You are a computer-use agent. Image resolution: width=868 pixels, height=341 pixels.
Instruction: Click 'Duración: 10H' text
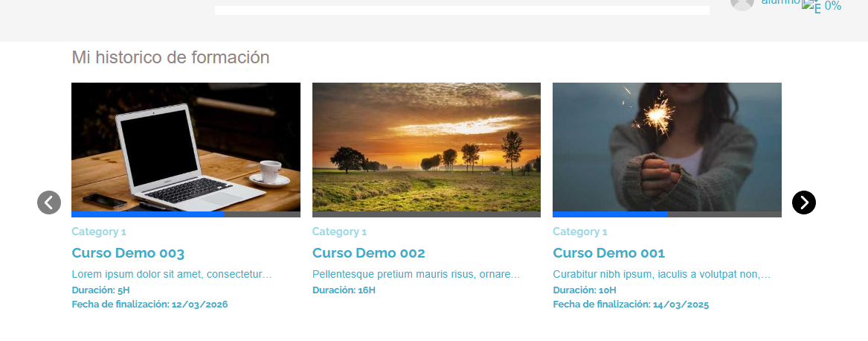point(585,290)
